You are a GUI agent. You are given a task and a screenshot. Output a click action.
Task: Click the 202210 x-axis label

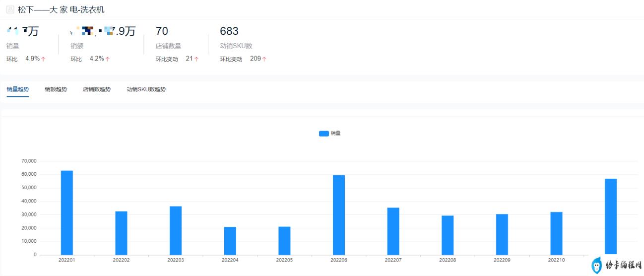coord(556,260)
